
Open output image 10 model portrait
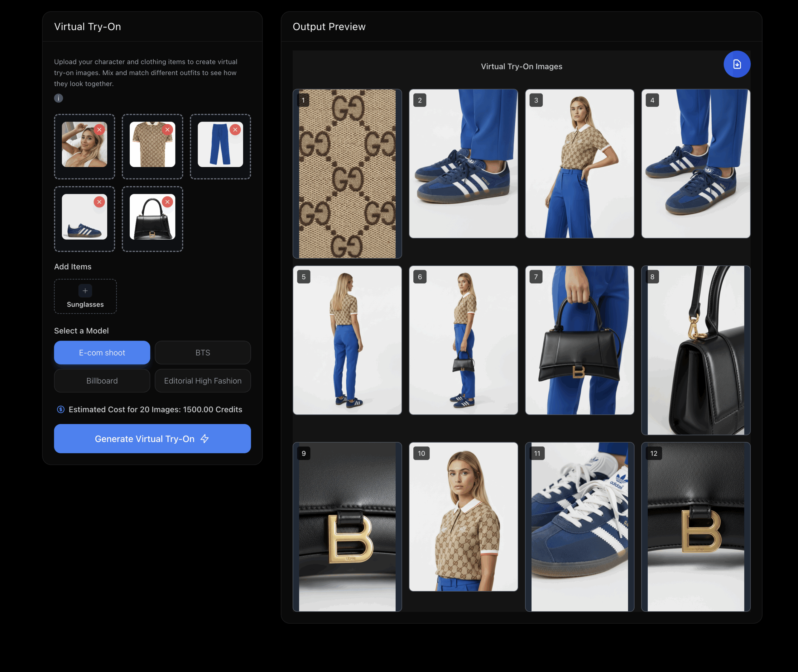click(x=464, y=517)
